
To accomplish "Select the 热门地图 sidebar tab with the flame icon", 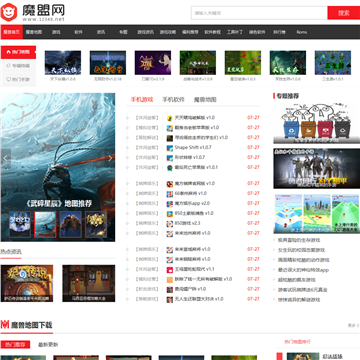I will (x=18, y=52).
